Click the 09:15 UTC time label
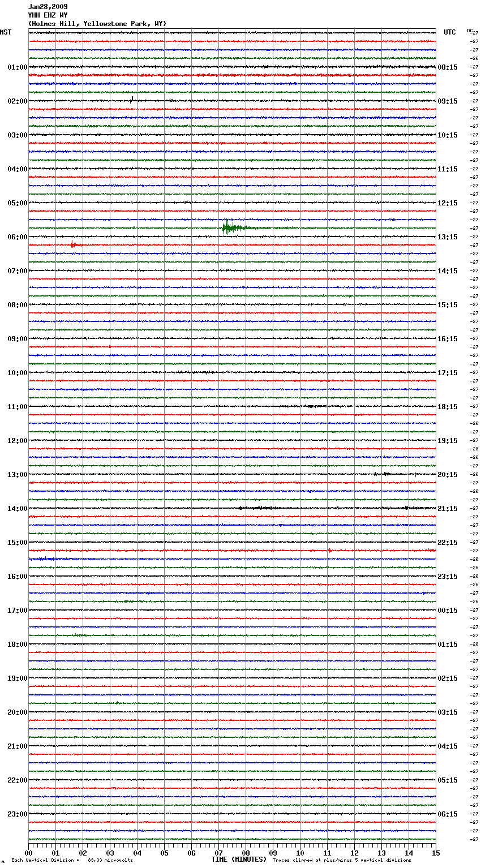481x868 pixels. click(x=448, y=101)
